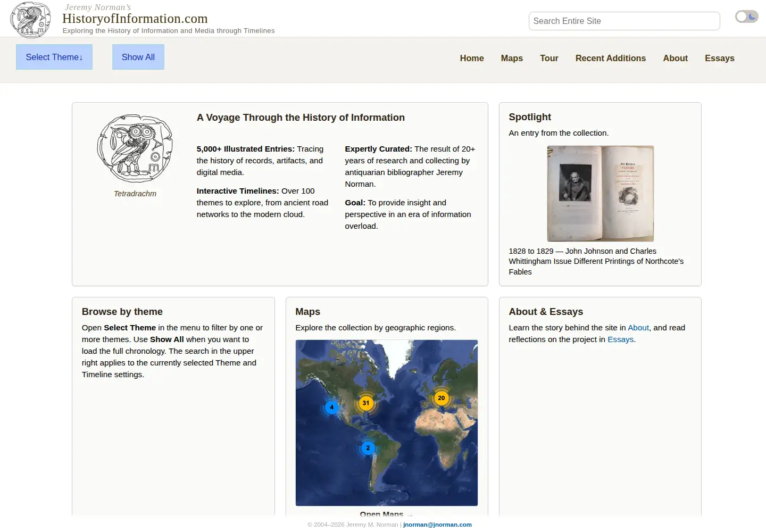Image resolution: width=766 pixels, height=532 pixels.
Task: Open the Spotlight book thumbnail
Action: [x=601, y=194]
